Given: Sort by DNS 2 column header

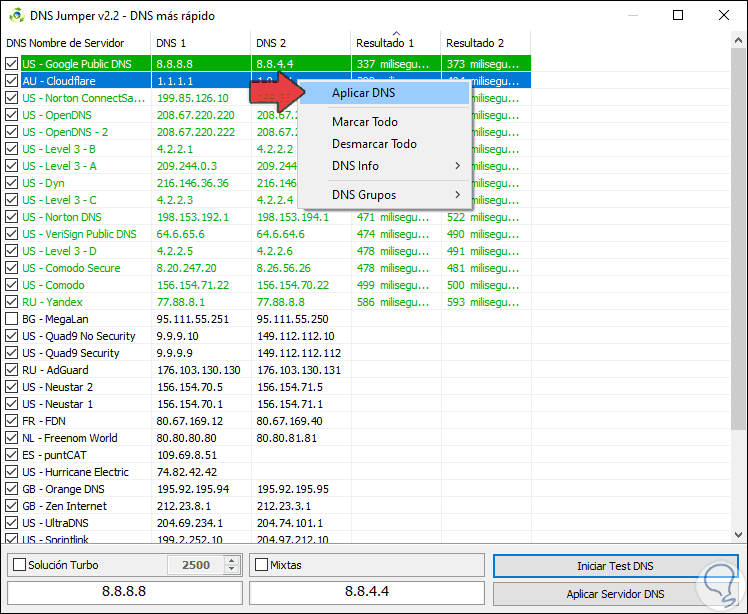Looking at the screenshot, I should point(301,43).
